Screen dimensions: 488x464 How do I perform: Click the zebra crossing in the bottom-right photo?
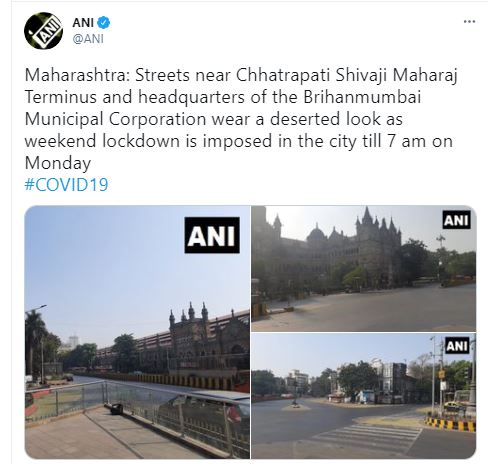point(367,437)
